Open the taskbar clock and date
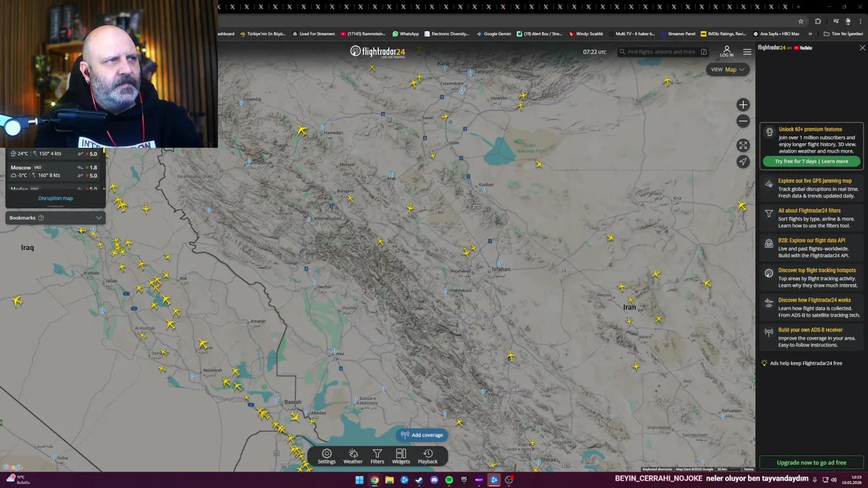The height and width of the screenshot is (488, 868). pyautogui.click(x=850, y=480)
